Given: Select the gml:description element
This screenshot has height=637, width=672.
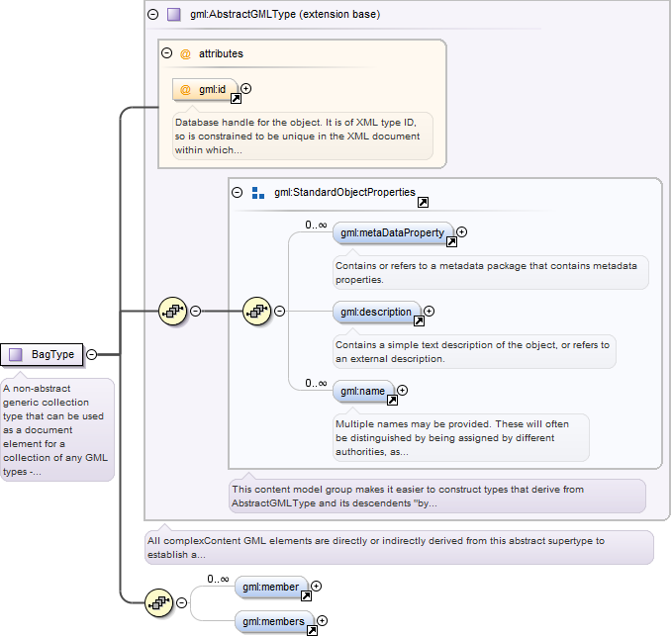Looking at the screenshot, I should point(376,313).
